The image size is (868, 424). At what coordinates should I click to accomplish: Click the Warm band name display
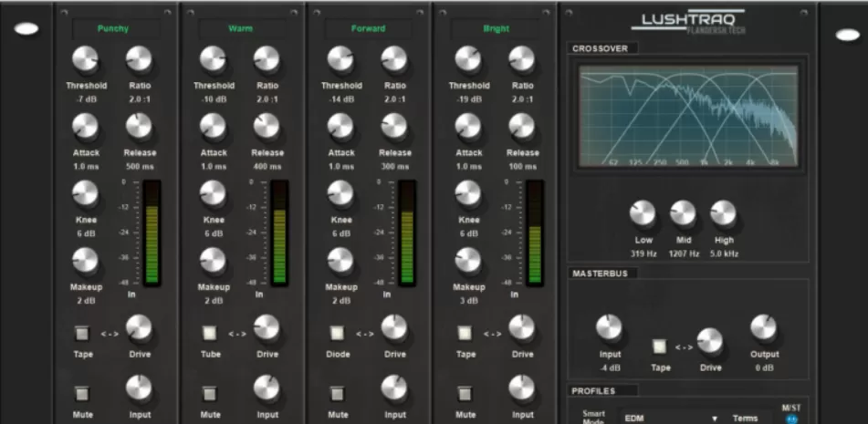click(242, 29)
